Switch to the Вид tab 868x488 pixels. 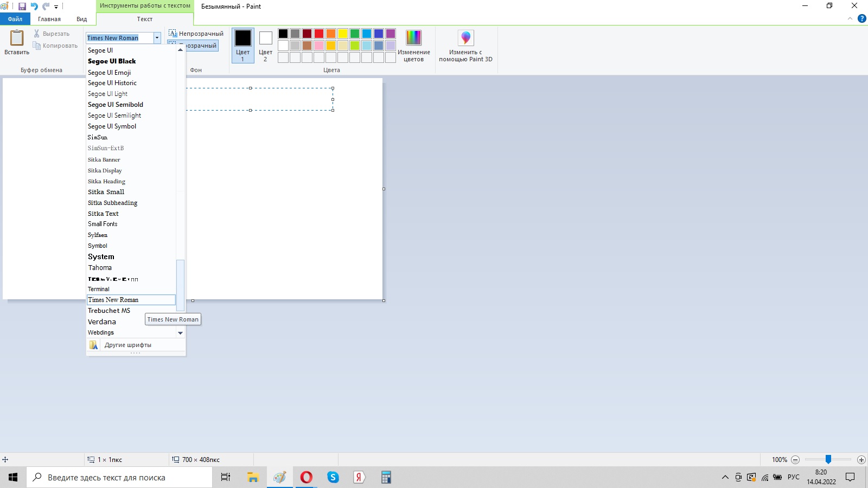coord(81,19)
